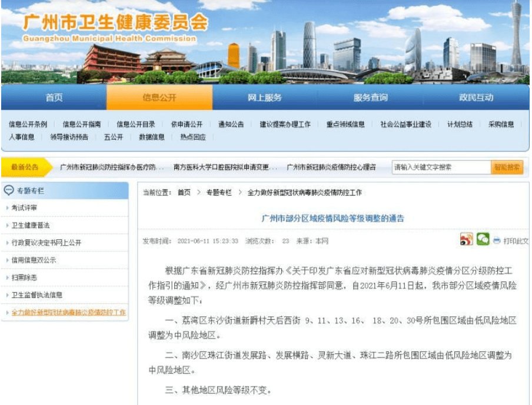Switch to the 政民互动 tab
Viewport: 532px width, 405px height.
tap(478, 98)
